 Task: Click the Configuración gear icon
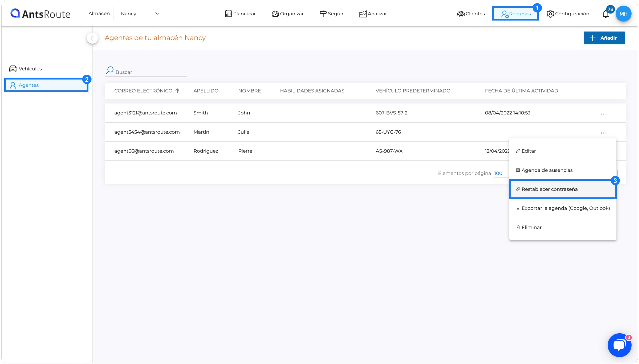(550, 14)
